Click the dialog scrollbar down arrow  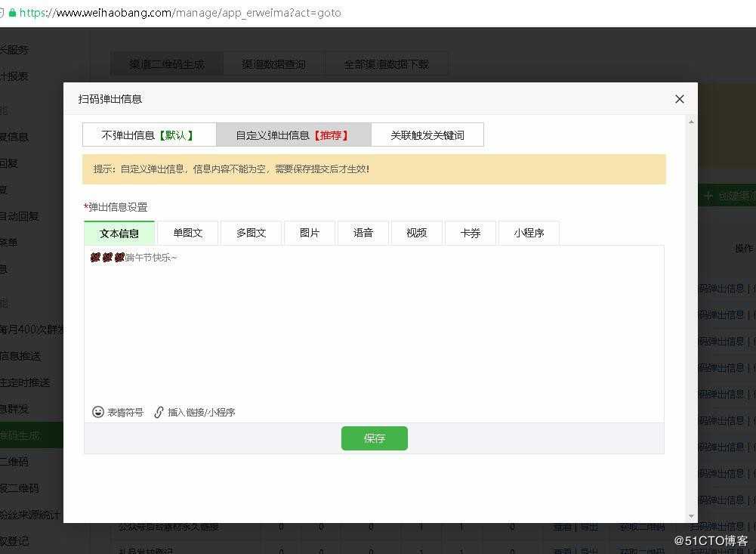[691, 516]
